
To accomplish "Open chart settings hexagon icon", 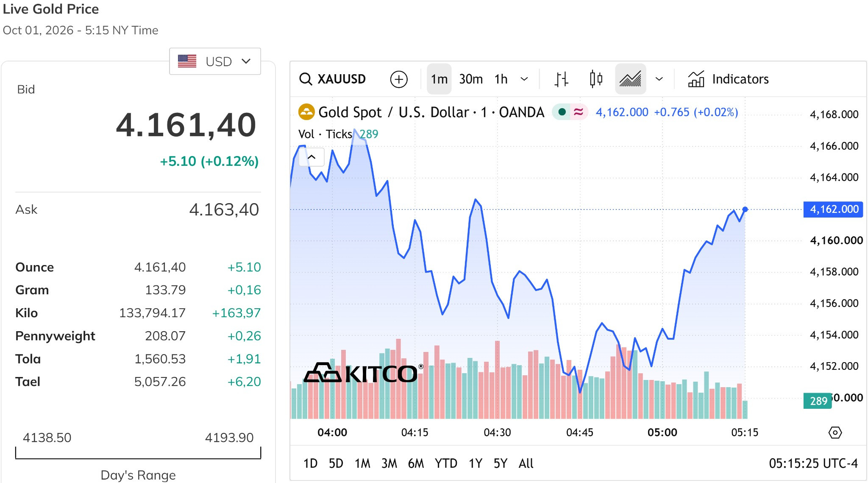I will tap(835, 433).
